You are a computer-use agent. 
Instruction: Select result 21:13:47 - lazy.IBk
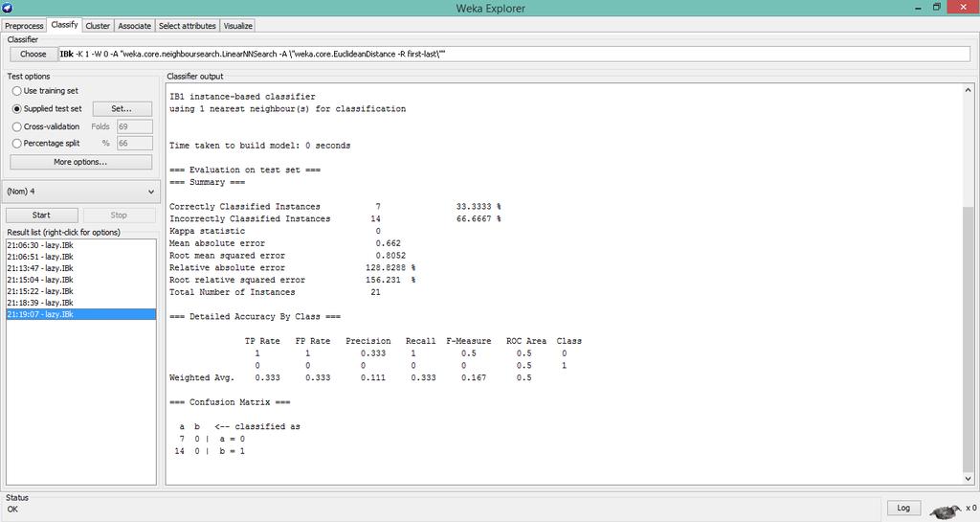pos(80,268)
